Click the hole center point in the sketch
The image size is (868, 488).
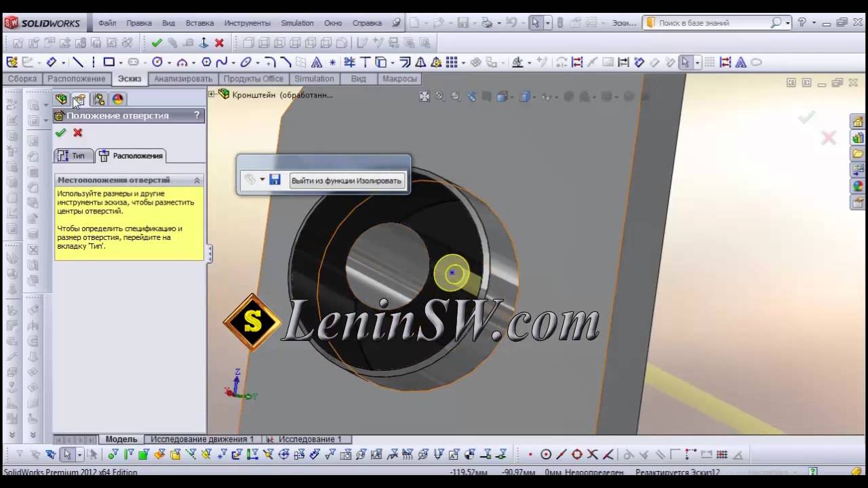(452, 273)
